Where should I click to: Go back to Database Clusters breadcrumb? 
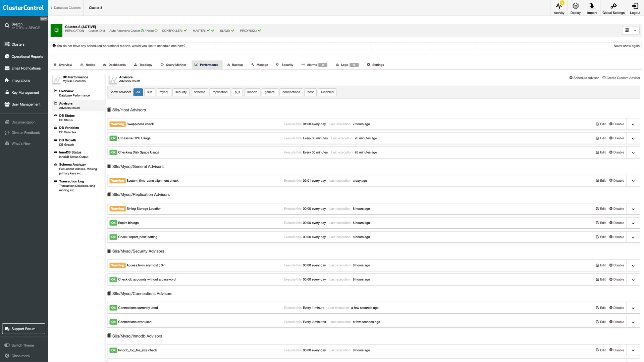[x=66, y=8]
